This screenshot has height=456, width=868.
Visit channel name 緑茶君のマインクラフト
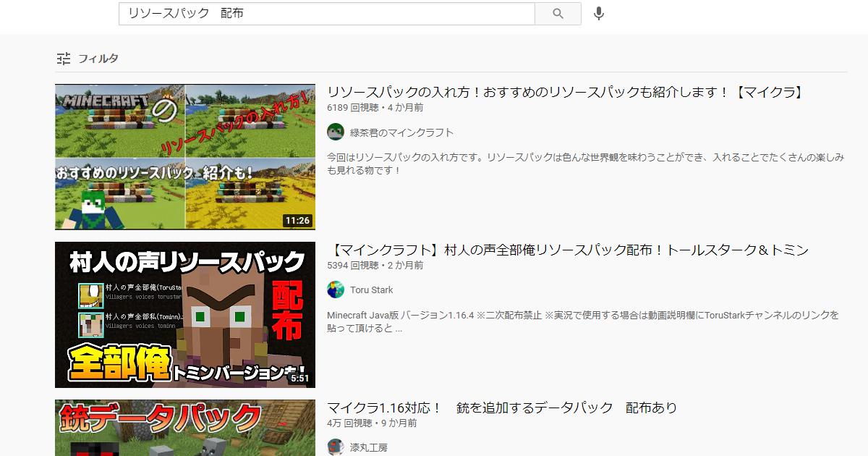[x=401, y=132]
